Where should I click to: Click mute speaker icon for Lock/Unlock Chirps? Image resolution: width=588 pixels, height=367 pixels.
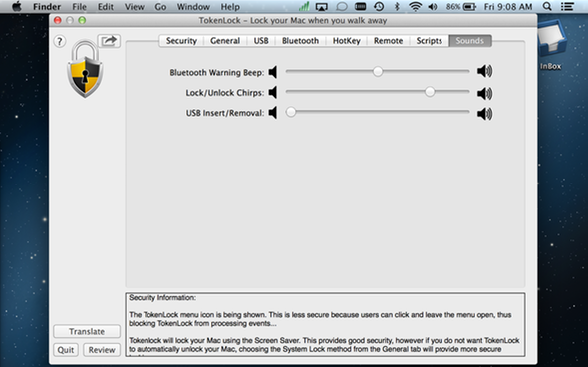[273, 92]
